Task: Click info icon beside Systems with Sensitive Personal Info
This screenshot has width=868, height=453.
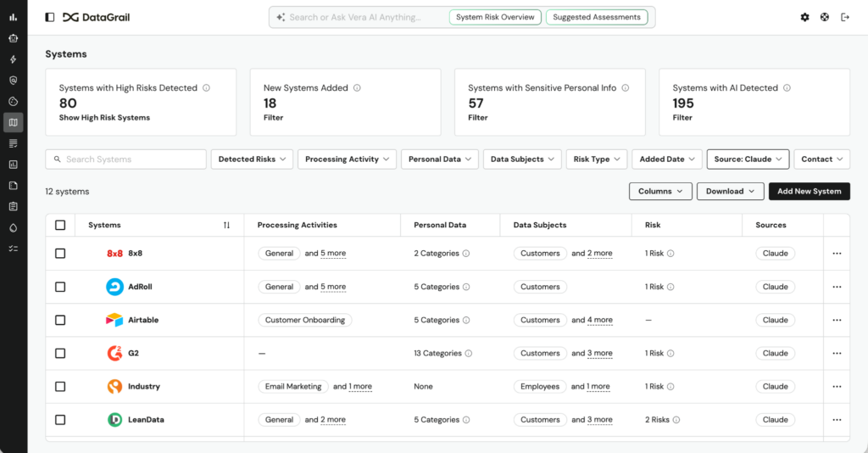Action: [x=625, y=87]
